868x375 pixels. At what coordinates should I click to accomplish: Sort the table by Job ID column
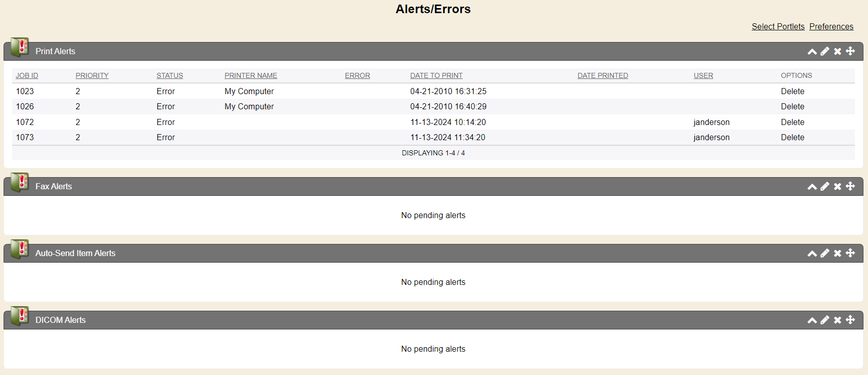click(27, 75)
